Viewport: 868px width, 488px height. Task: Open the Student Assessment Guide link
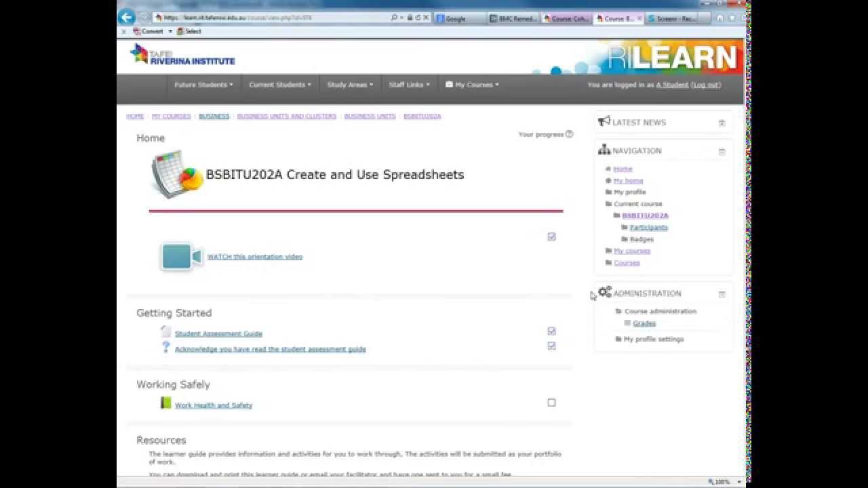(x=218, y=333)
